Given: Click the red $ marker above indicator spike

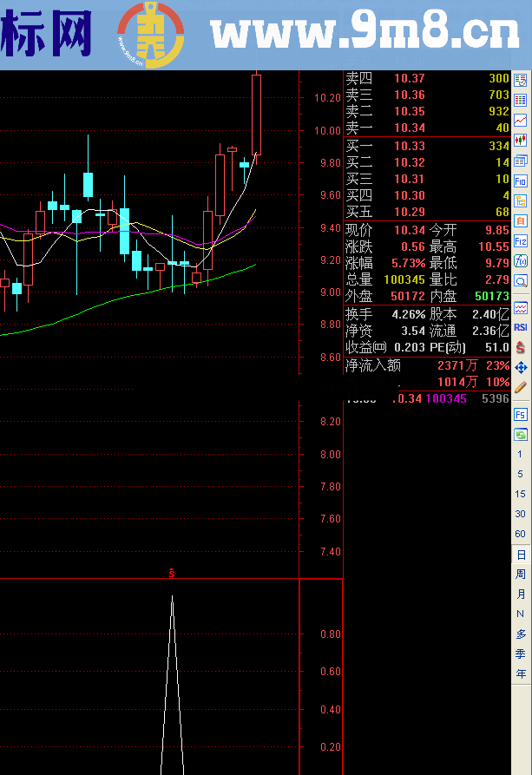Looking at the screenshot, I should 172,573.
